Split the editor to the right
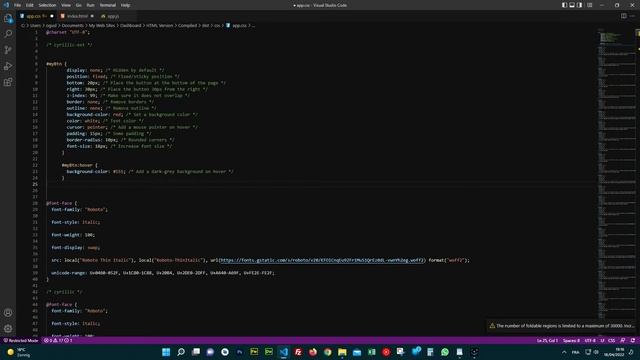Screen dimensions: 640x360 (624, 16)
